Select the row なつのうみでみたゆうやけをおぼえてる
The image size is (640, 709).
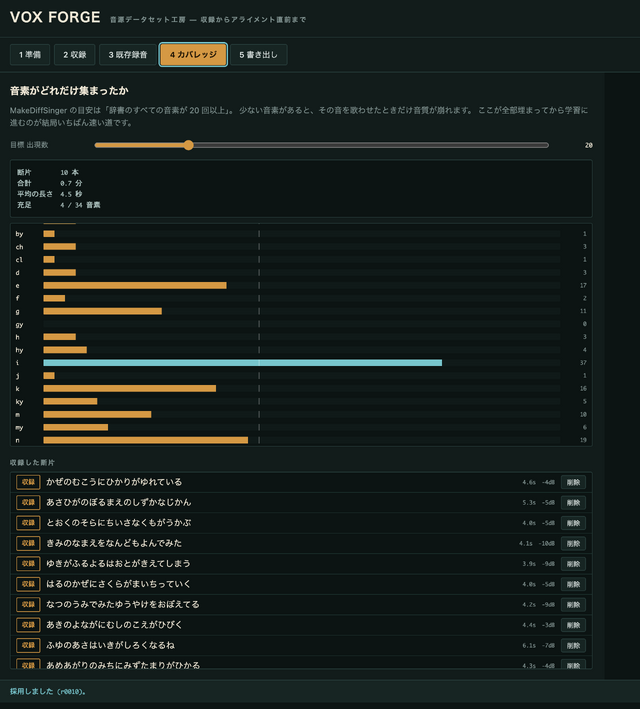[x=301, y=605]
